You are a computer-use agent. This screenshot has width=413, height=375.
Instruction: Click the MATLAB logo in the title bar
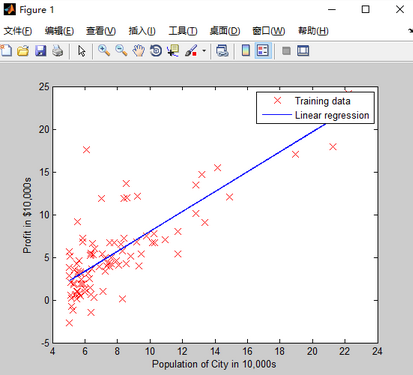tap(9, 9)
